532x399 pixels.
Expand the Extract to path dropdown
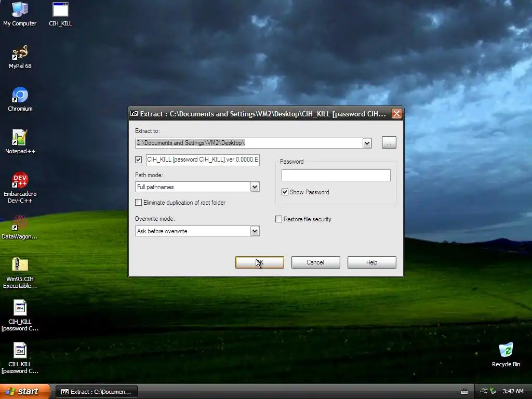367,143
